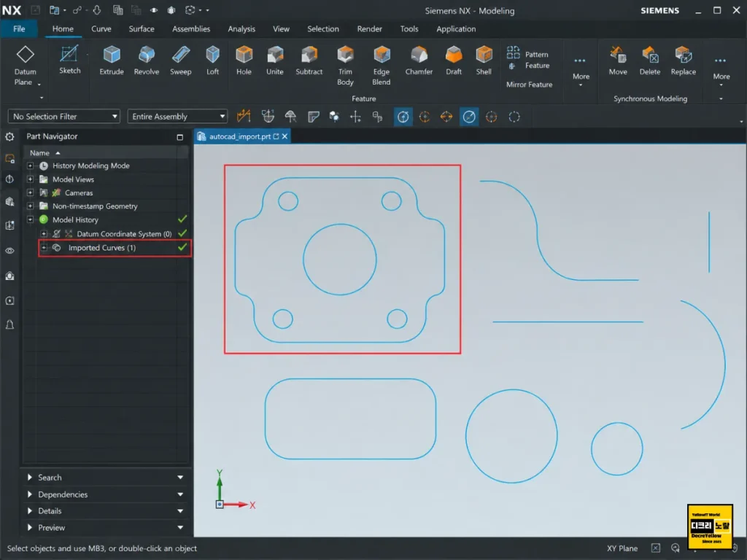Click the XY Plane status indicator
This screenshot has height=560, width=747.
pos(622,548)
